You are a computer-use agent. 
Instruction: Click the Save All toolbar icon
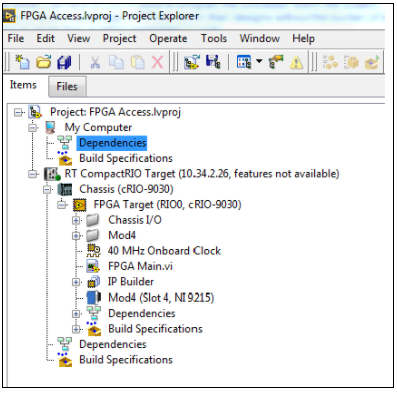coord(64,62)
